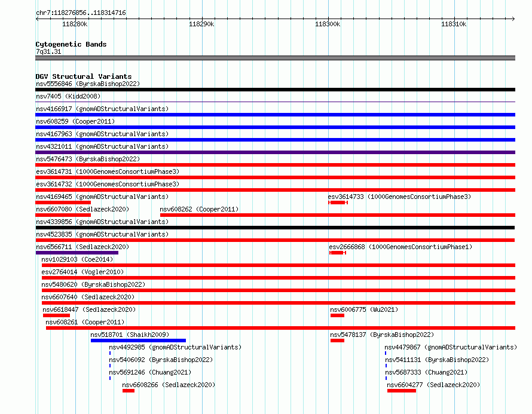Click the red nsv608262 variant bar
Screen dimensions: 532x414
pyautogui.click(x=338, y=215)
